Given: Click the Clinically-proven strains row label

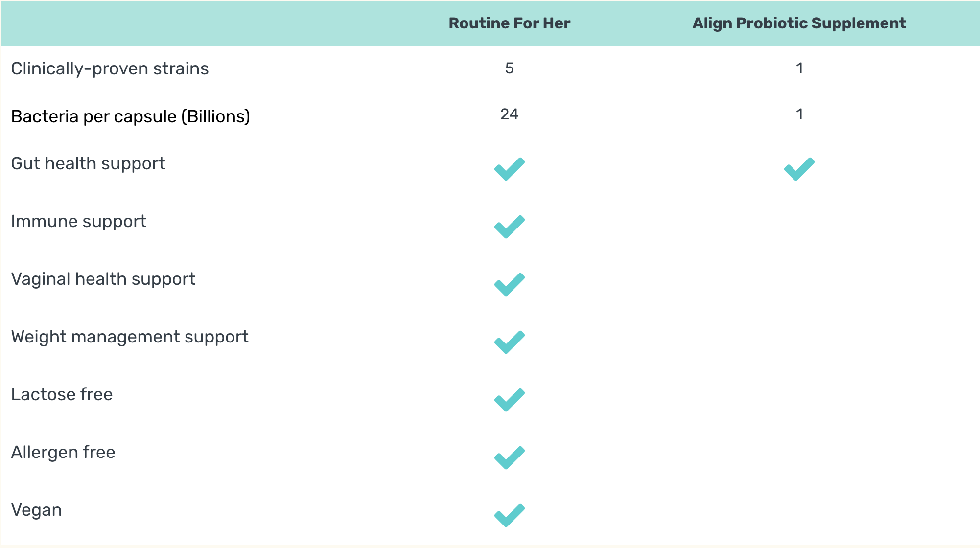Looking at the screenshot, I should [x=110, y=68].
